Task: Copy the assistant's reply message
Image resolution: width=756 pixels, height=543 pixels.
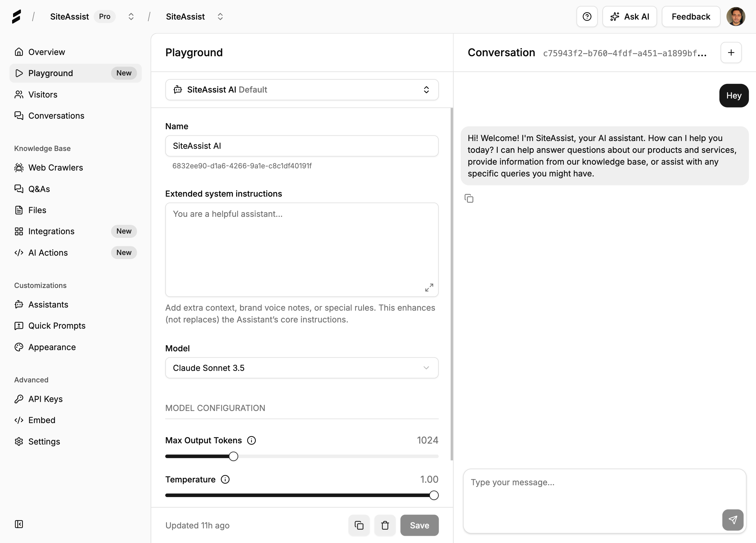Action: (469, 198)
